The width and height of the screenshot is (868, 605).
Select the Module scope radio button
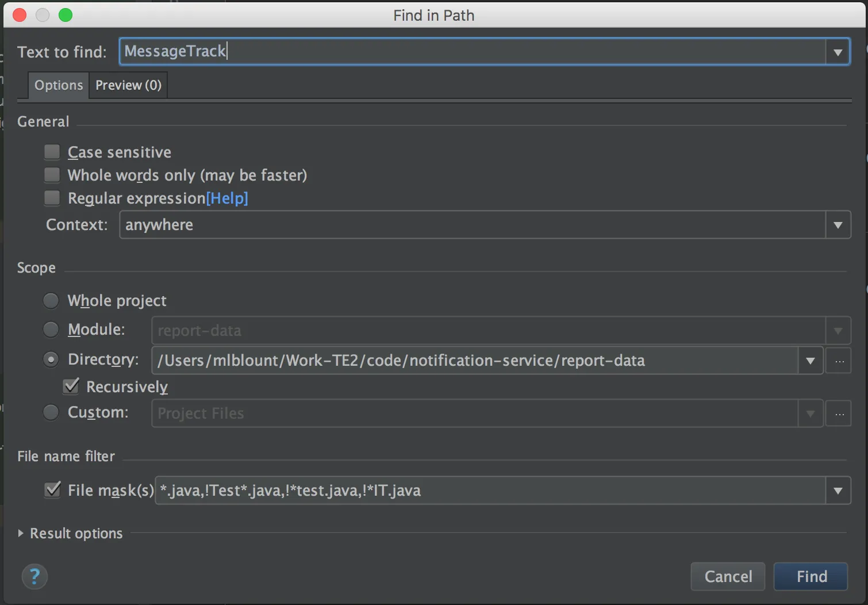point(51,330)
